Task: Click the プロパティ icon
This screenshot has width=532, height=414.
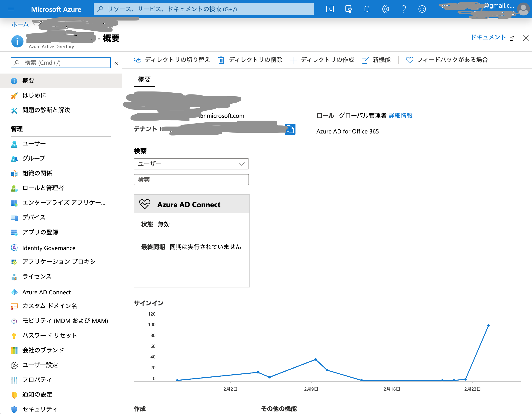Action: tap(14, 380)
